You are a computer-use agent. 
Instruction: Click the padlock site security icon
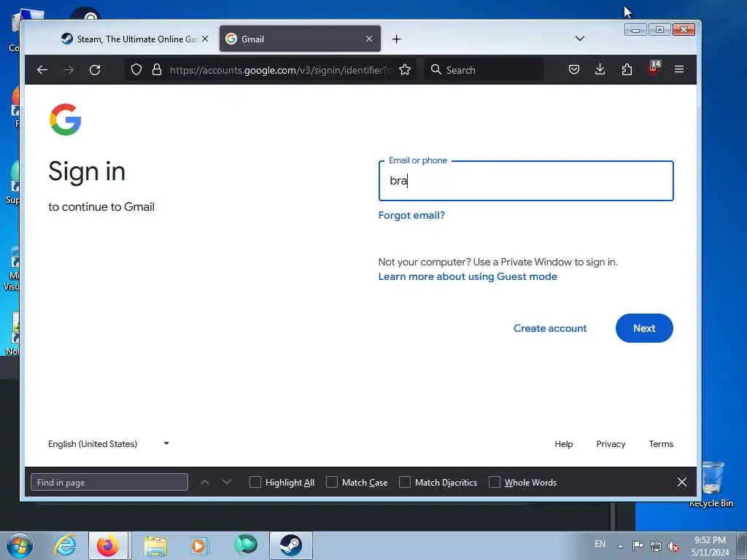(157, 70)
